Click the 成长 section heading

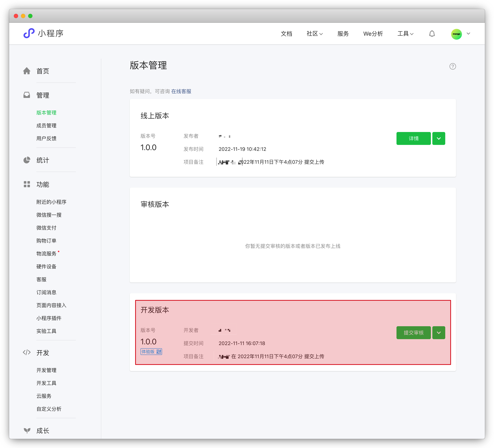pos(43,431)
